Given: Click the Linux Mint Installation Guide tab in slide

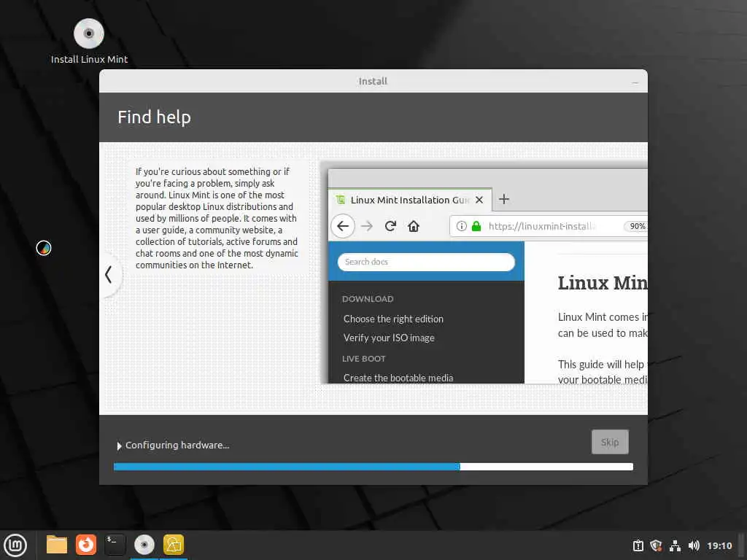Looking at the screenshot, I should [410, 200].
